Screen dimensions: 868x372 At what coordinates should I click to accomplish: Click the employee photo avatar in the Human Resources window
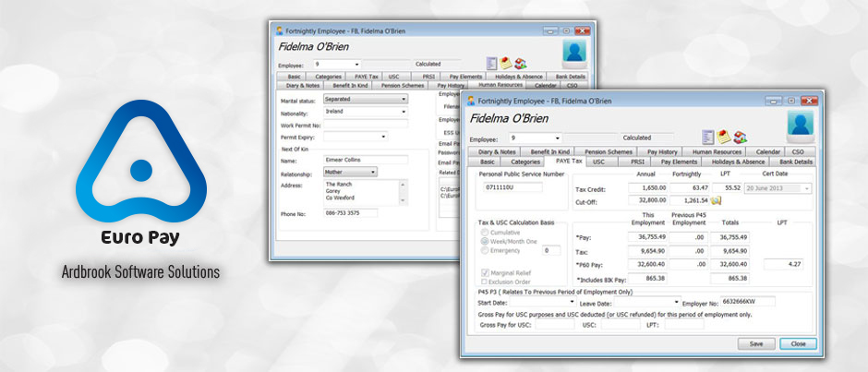574,54
